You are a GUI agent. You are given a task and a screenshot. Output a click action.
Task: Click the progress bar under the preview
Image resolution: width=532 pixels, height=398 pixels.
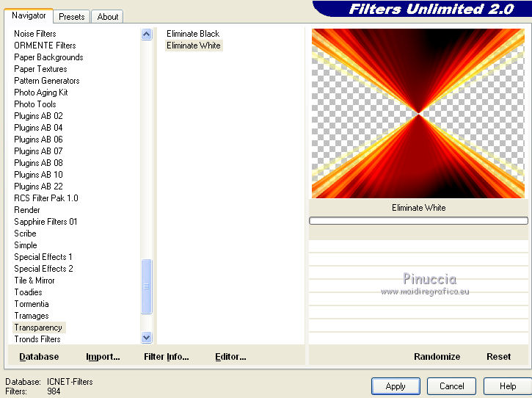point(418,221)
